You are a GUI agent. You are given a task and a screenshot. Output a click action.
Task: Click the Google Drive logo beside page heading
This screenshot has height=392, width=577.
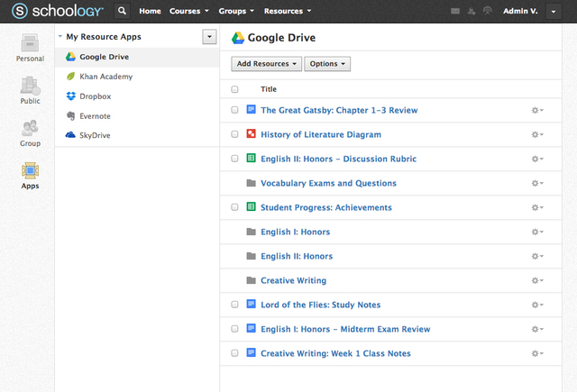[238, 38]
